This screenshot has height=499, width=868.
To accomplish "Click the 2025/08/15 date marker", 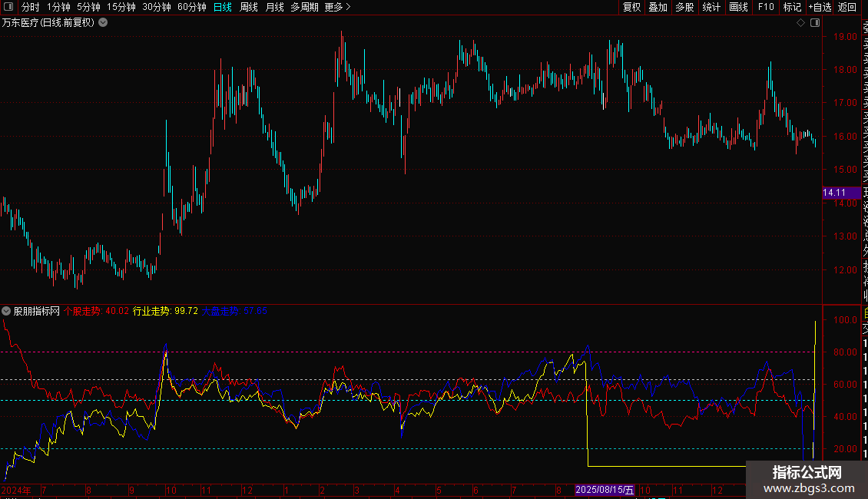I will click(x=605, y=490).
